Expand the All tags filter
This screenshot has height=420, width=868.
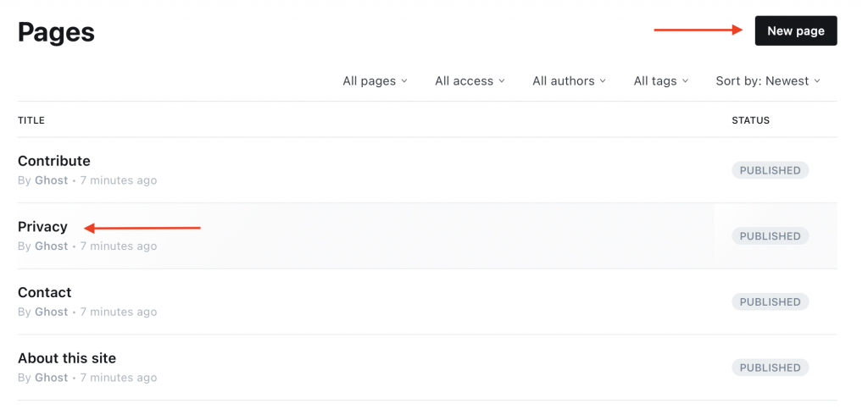[x=660, y=81]
